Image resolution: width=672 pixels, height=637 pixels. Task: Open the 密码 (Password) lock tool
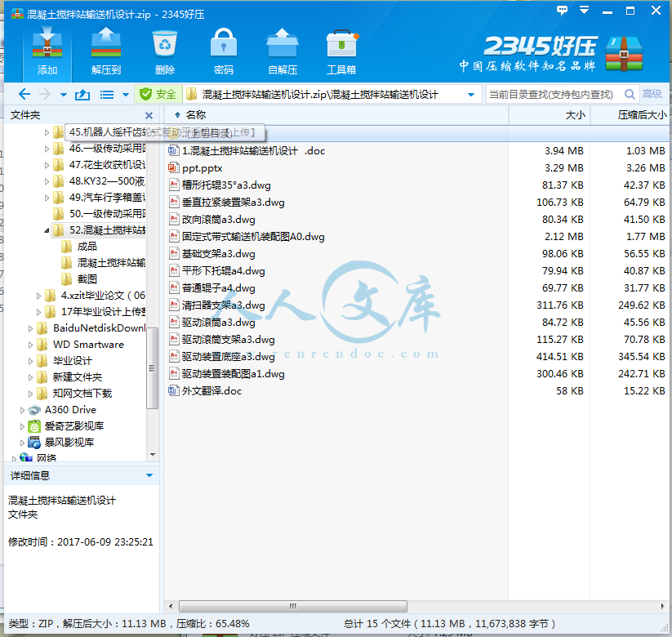coord(223,51)
